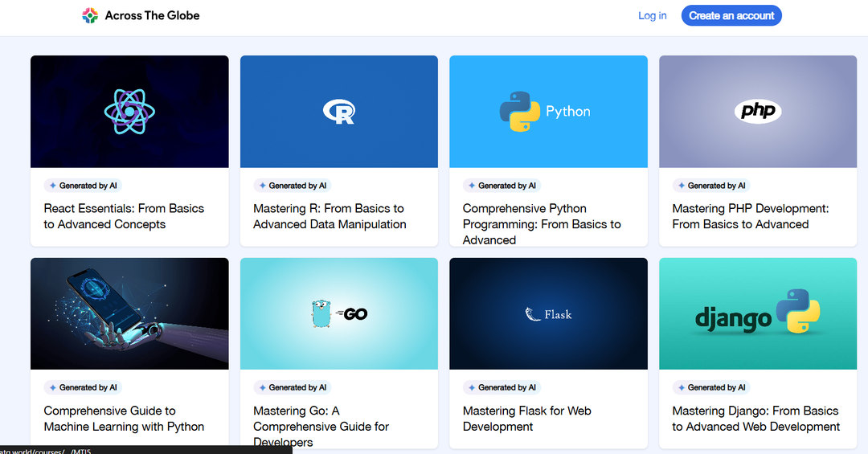Click the R language logo icon
This screenshot has width=868, height=454.
coord(339,111)
